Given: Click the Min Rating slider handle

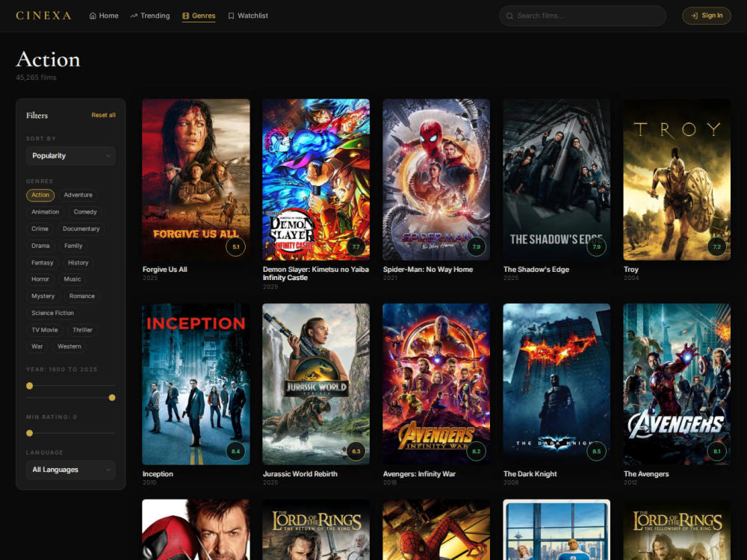Looking at the screenshot, I should pos(30,433).
